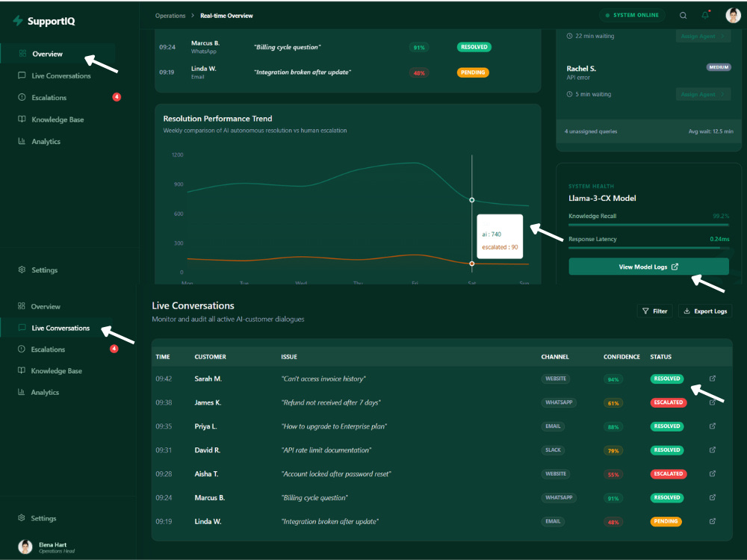Sort by the STATUS column header
The height and width of the screenshot is (560, 747).
click(660, 357)
